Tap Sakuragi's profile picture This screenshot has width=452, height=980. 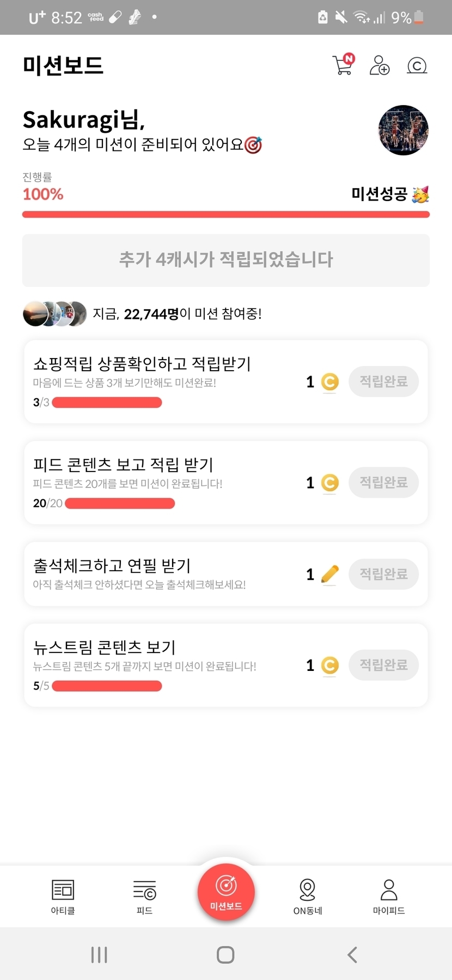(x=403, y=130)
